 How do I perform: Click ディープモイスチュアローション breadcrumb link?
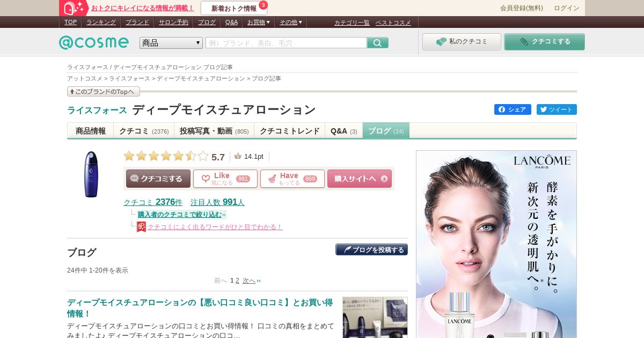coord(201,78)
